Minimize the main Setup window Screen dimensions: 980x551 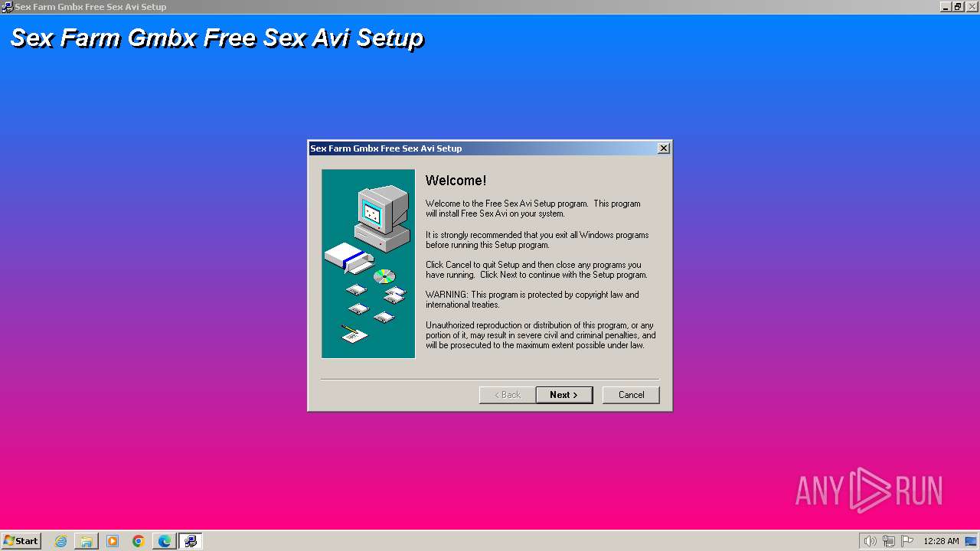pos(946,7)
